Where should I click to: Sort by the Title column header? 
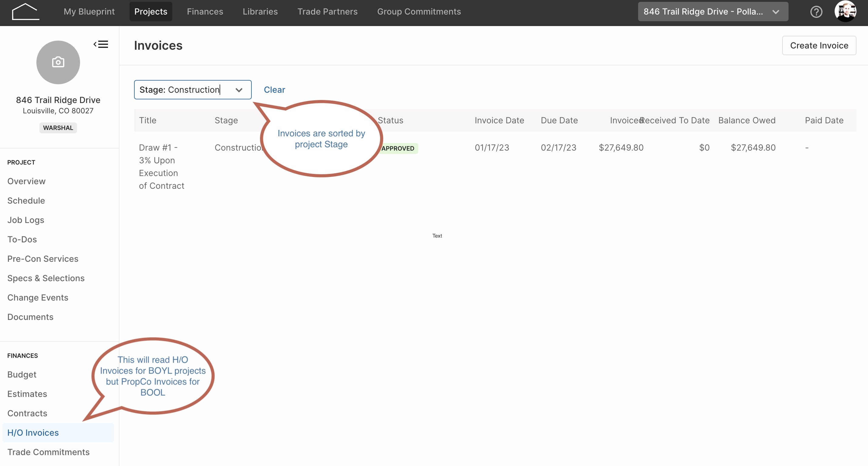pyautogui.click(x=148, y=120)
